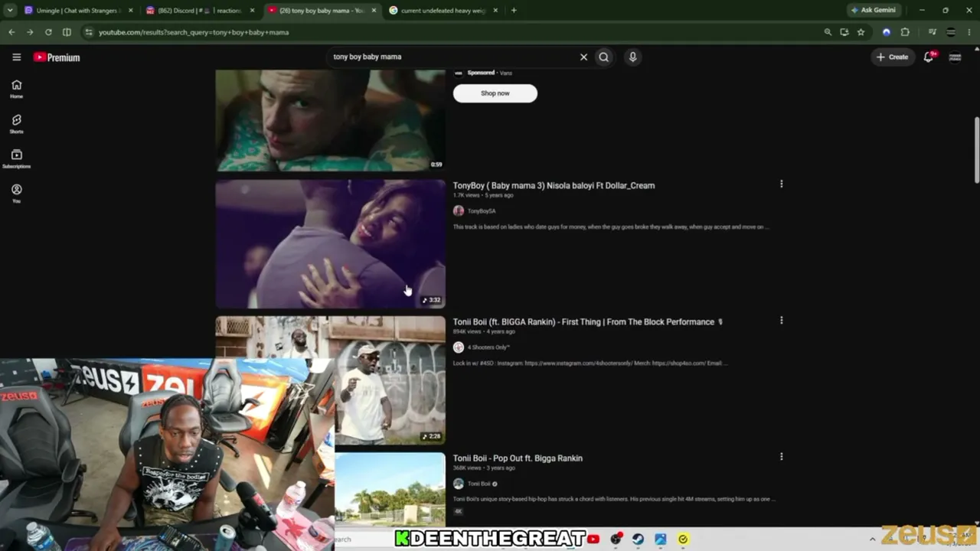Open the sponsored Vans ad video thumbnail
Viewport: 980px width, 551px height.
330,120
